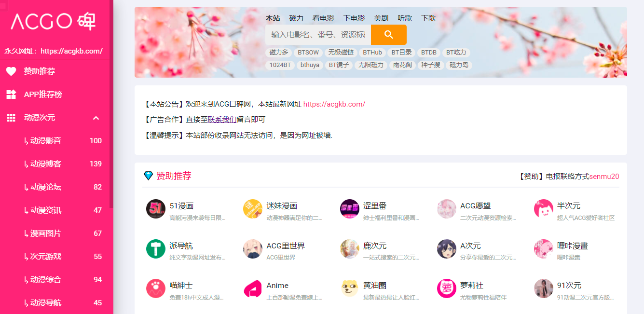
Task: Open the 鹿次元 avatar icon
Action: 350,249
